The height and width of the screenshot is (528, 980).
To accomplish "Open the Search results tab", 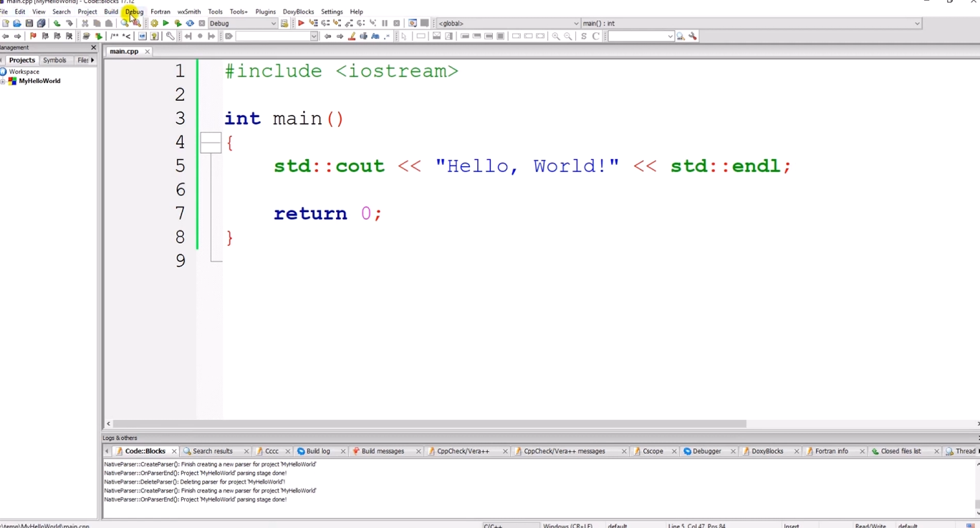I will pos(213,451).
